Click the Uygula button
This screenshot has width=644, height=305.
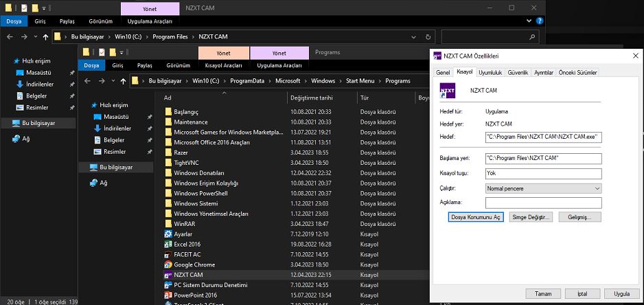coord(622,294)
